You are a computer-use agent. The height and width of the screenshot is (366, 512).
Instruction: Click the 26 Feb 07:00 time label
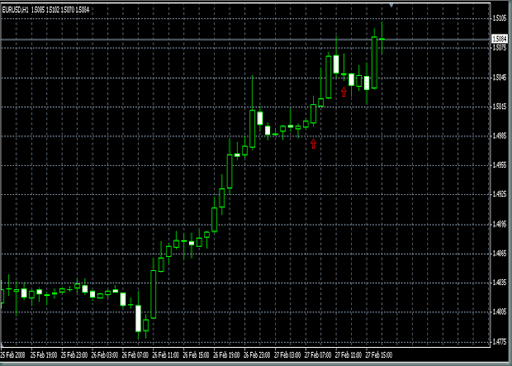[x=135, y=355]
